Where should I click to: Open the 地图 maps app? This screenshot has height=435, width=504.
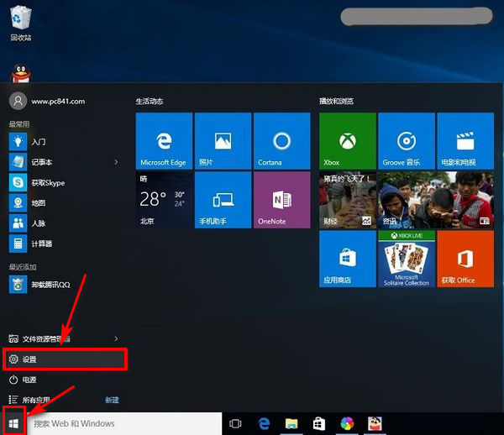(x=65, y=203)
